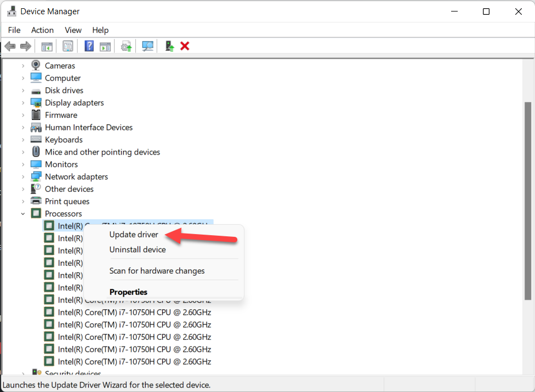The height and width of the screenshot is (392, 535).
Task: Click the red X Uninstall device icon
Action: pyautogui.click(x=185, y=46)
